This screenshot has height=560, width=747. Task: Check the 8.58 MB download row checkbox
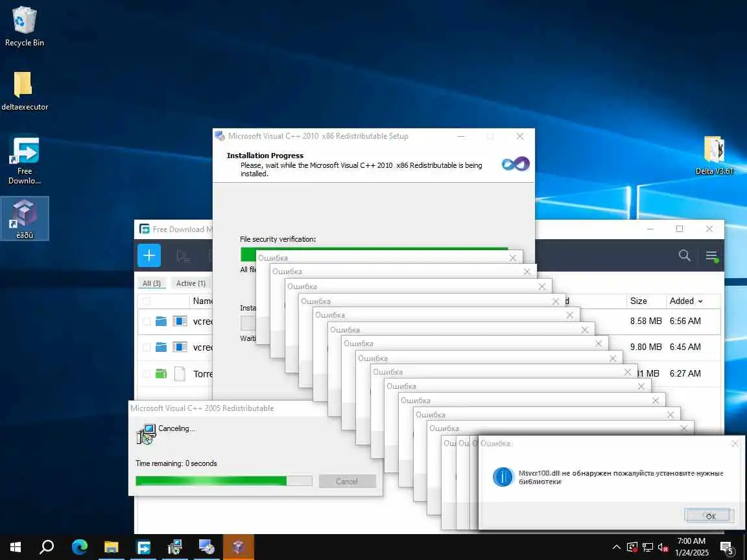pyautogui.click(x=147, y=321)
